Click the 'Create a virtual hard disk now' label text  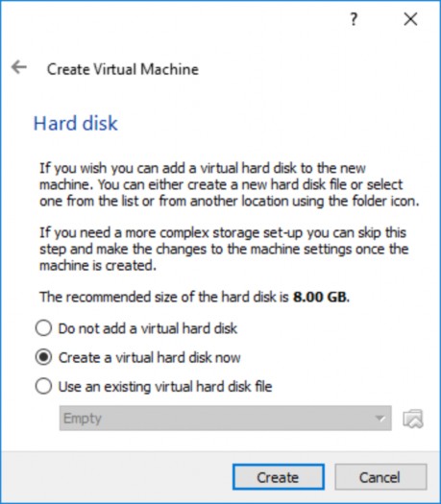point(149,357)
